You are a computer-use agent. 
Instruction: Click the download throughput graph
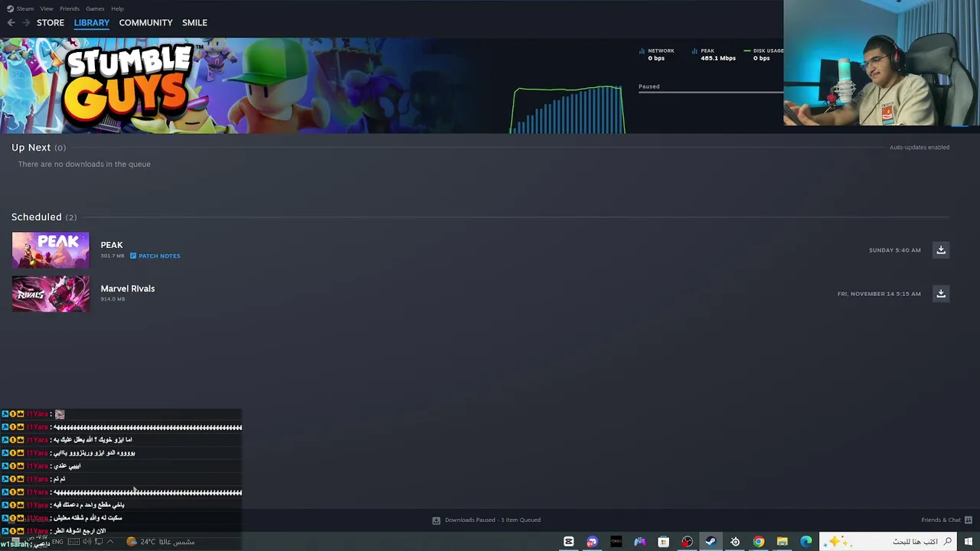click(568, 110)
